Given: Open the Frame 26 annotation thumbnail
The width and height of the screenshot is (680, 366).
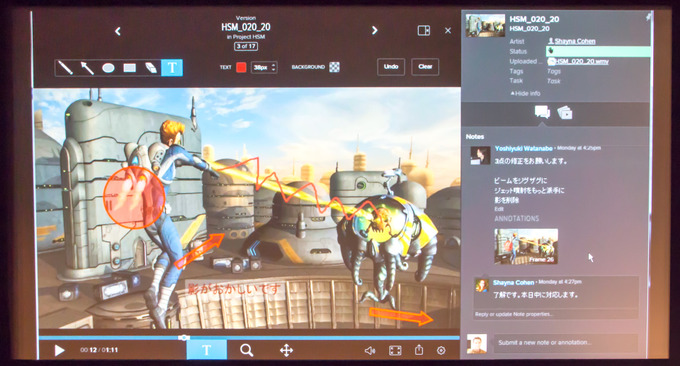Looking at the screenshot, I should coord(526,246).
